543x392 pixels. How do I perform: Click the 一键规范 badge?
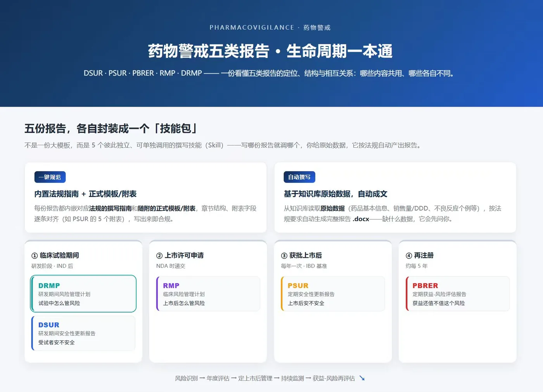[x=50, y=177]
